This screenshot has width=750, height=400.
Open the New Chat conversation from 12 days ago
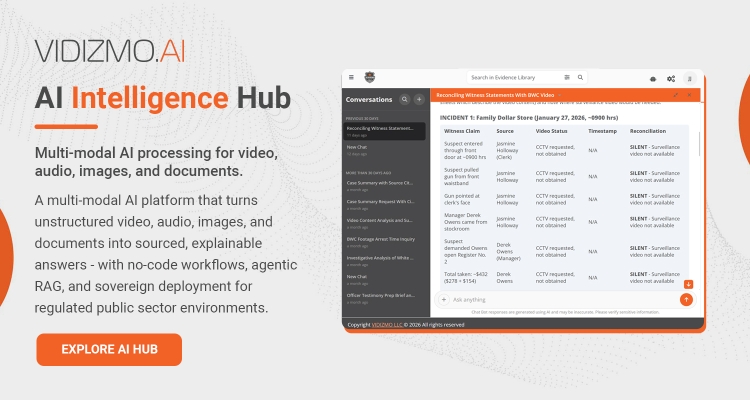click(384, 150)
